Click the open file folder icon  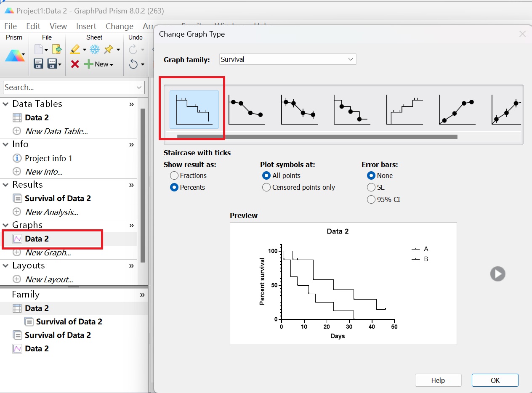pos(57,50)
